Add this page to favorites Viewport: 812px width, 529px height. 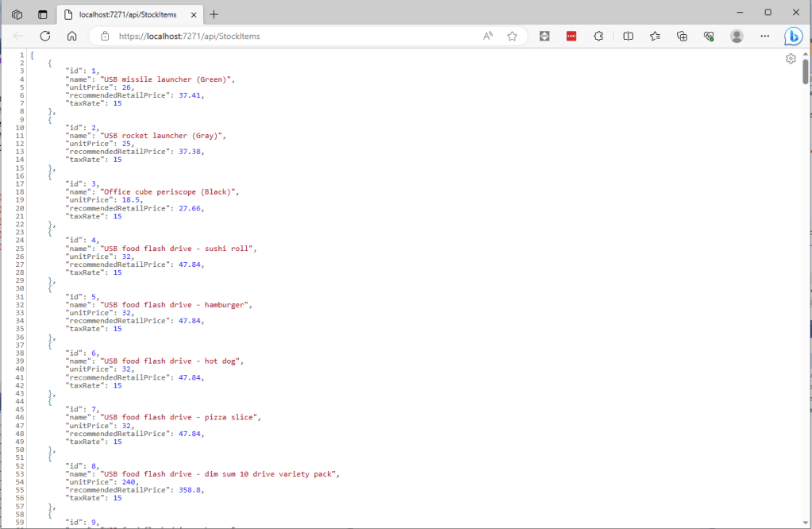[512, 36]
